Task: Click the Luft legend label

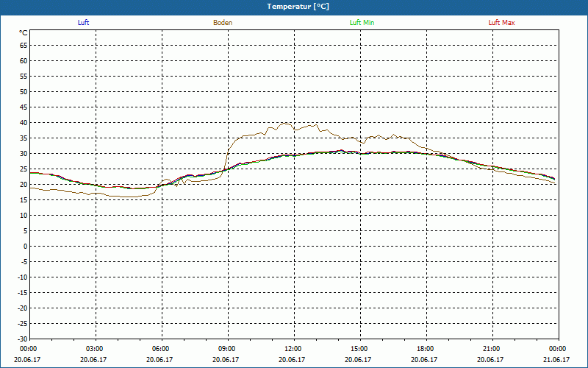Action: click(x=83, y=23)
